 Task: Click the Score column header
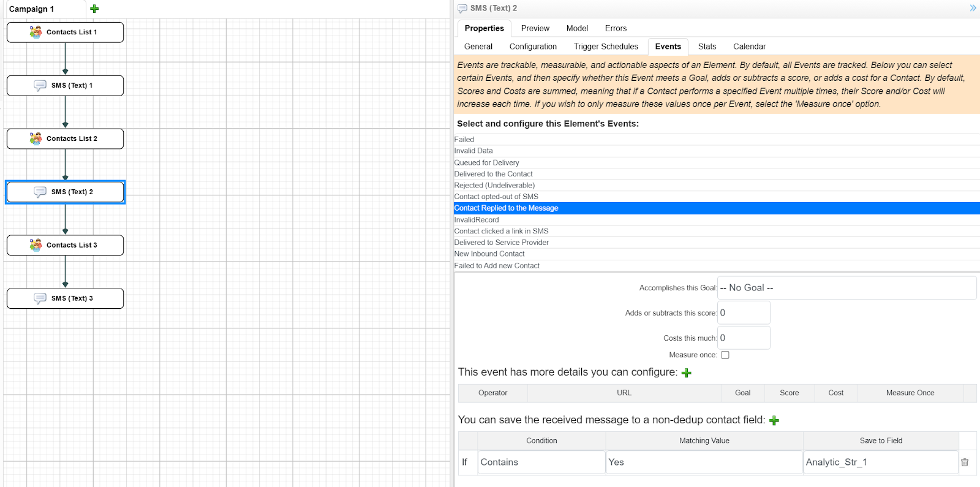790,393
